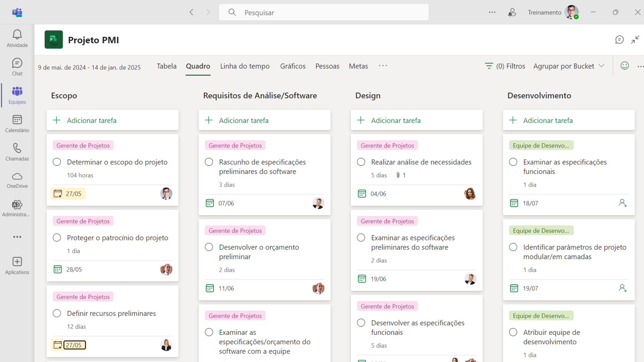Viewport: 644px width, 362px height.
Task: Mark Realizar análise de necessidades complete
Action: [361, 162]
